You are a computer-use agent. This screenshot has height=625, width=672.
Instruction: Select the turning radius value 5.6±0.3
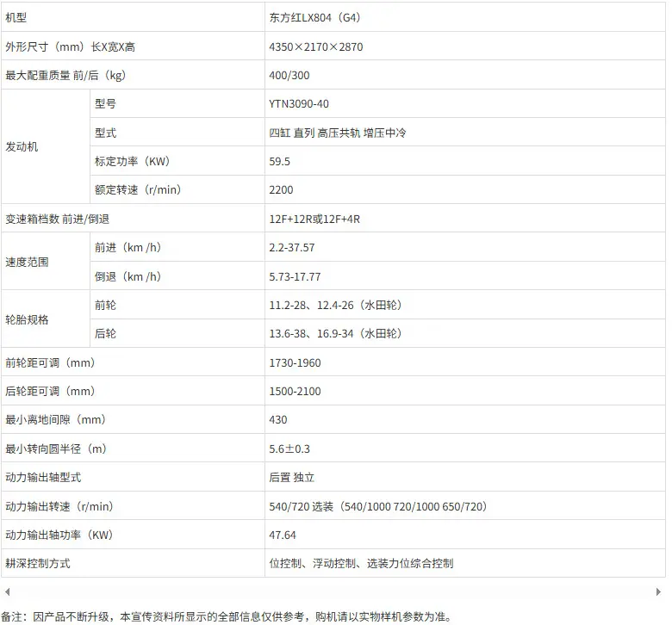(x=289, y=449)
